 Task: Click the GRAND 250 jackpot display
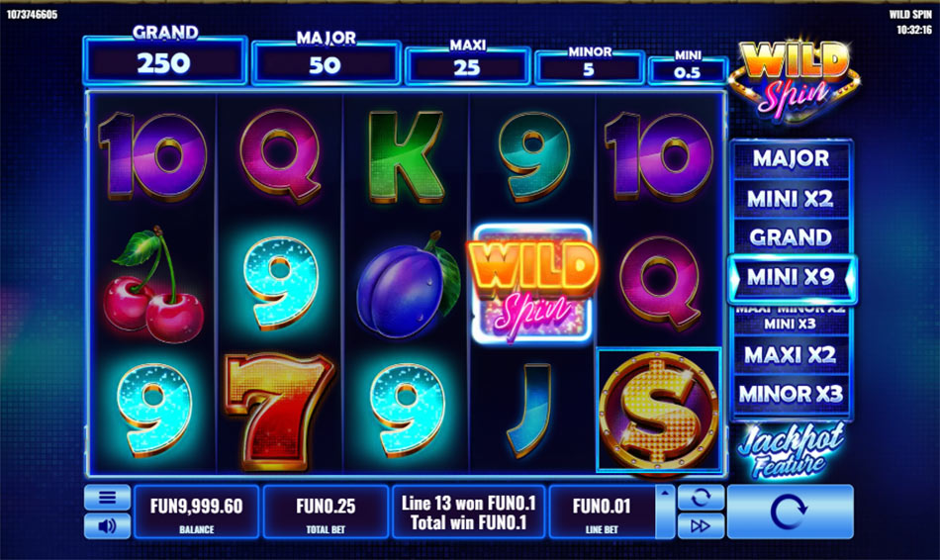pyautogui.click(x=165, y=60)
